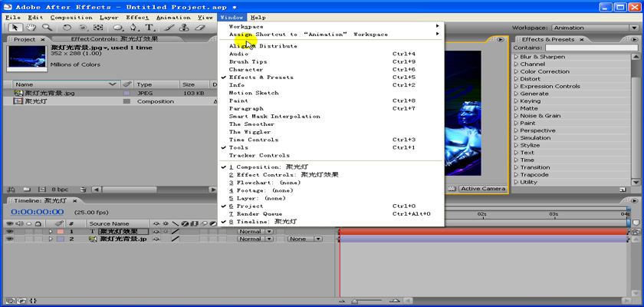Screen dimensions: 644x307
Task: Select the Pen tool
Action: (133, 28)
